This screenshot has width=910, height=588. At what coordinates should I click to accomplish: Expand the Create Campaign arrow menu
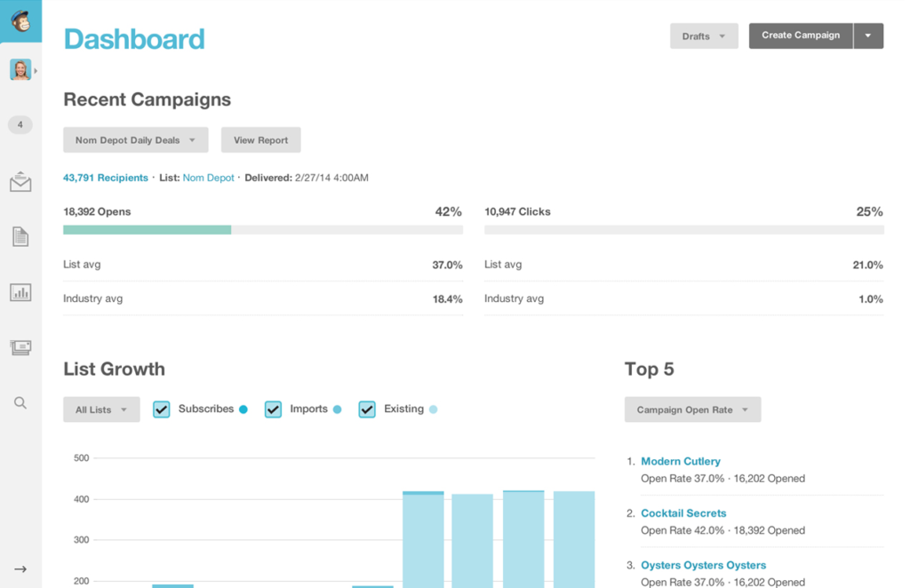tap(867, 36)
